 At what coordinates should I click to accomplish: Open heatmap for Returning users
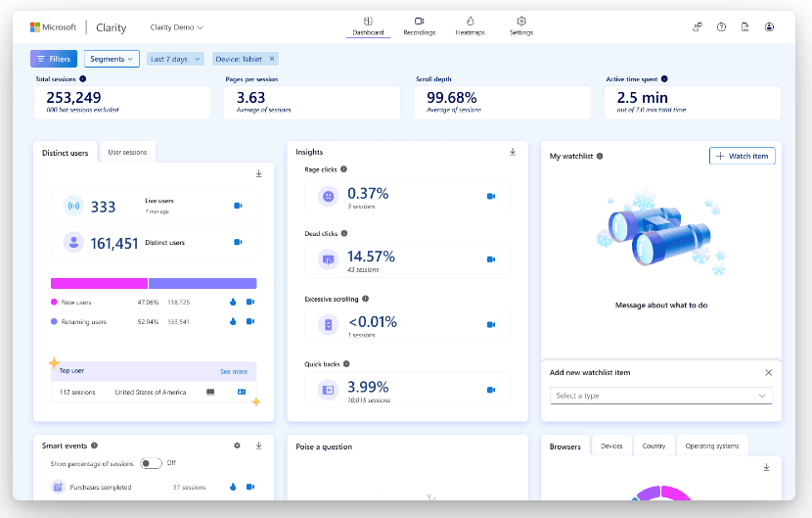[x=233, y=321]
